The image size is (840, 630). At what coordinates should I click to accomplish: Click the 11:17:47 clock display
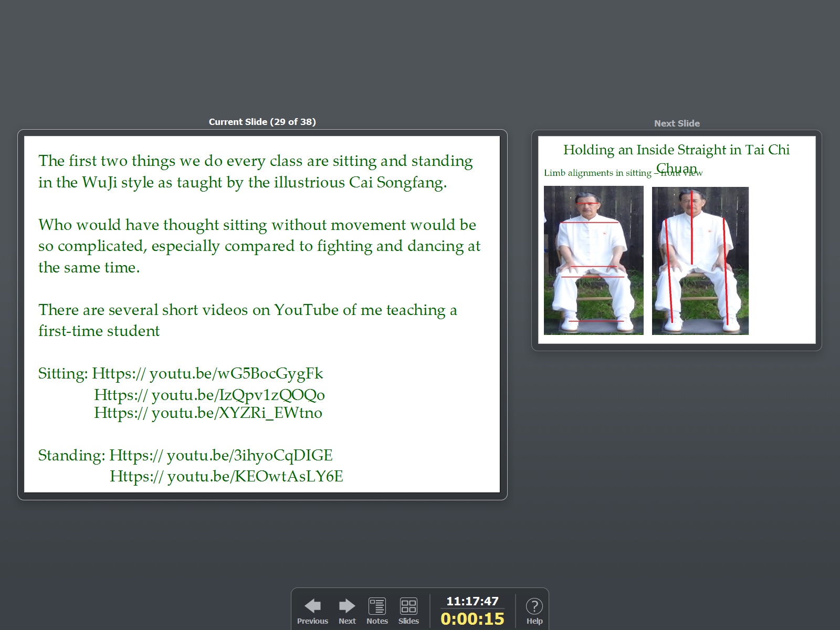point(472,601)
